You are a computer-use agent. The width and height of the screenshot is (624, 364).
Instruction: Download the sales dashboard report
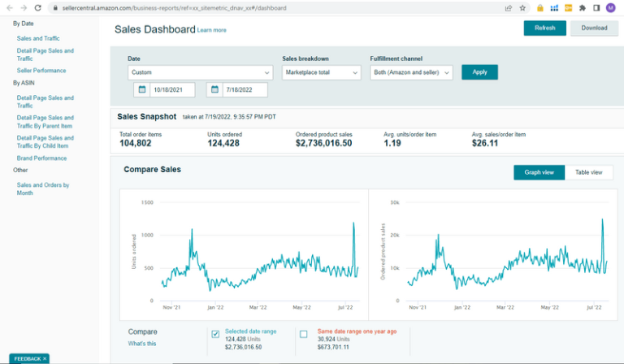tap(594, 28)
